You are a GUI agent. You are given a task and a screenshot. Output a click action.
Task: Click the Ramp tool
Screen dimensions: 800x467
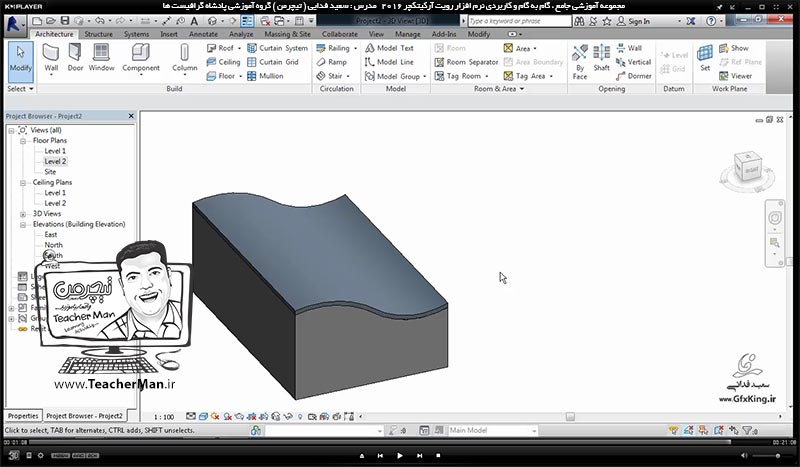[331, 62]
